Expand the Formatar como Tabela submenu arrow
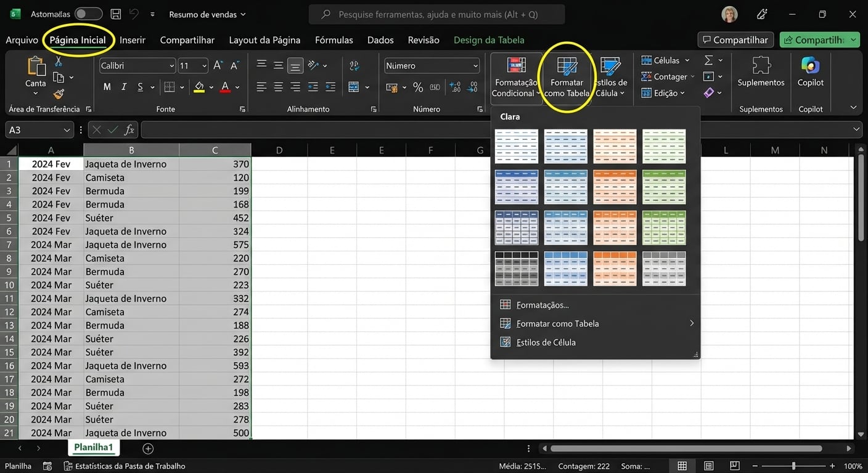The height and width of the screenshot is (473, 868). click(691, 323)
